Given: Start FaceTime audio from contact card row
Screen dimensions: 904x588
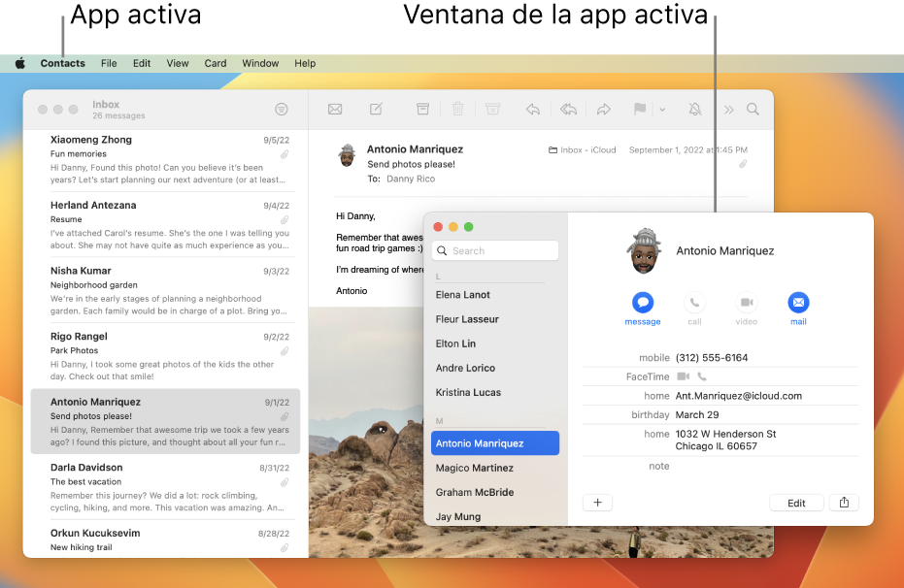Looking at the screenshot, I should tap(702, 376).
